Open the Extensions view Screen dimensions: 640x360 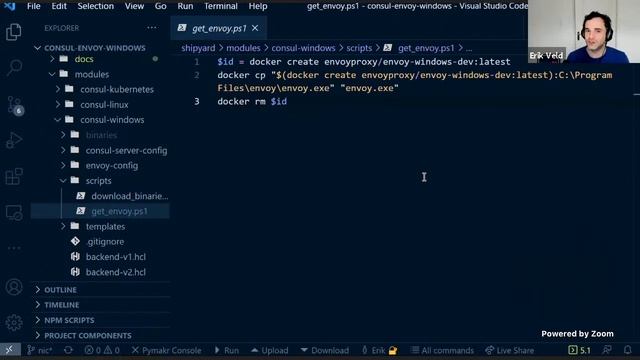click(13, 176)
